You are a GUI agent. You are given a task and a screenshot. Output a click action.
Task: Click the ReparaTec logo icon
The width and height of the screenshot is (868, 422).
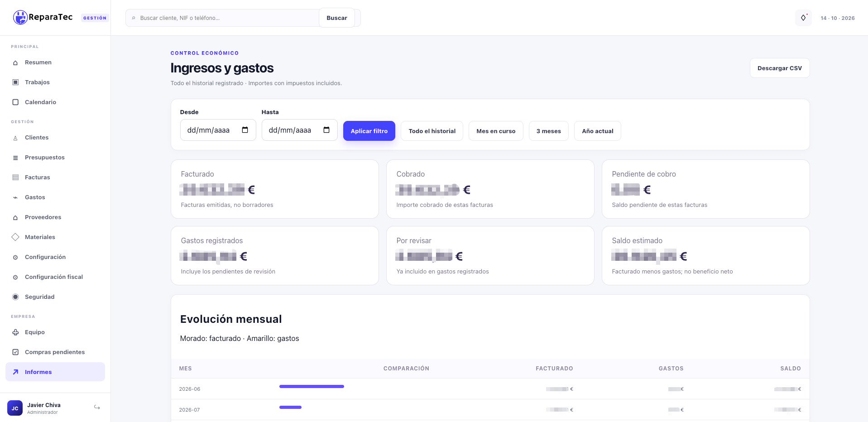tap(20, 17)
